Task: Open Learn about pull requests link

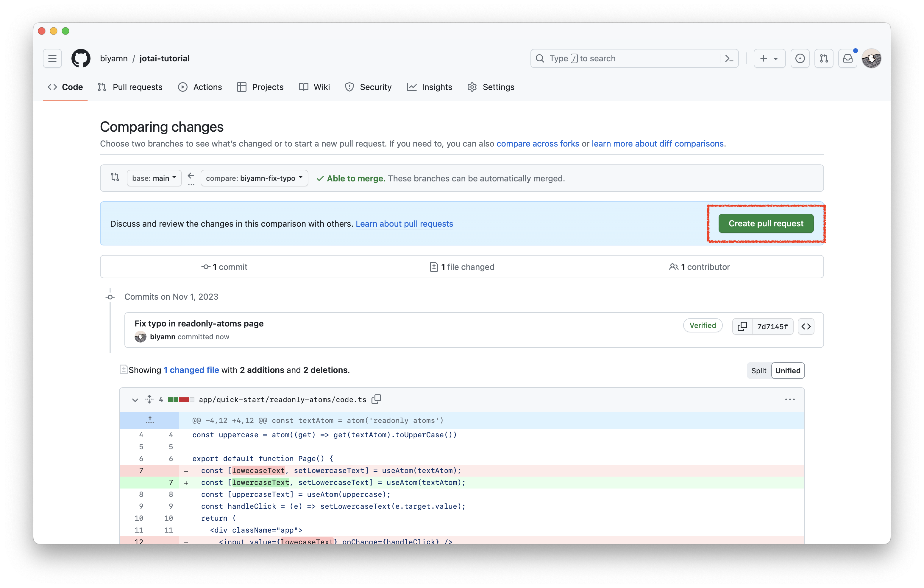Action: pyautogui.click(x=404, y=224)
